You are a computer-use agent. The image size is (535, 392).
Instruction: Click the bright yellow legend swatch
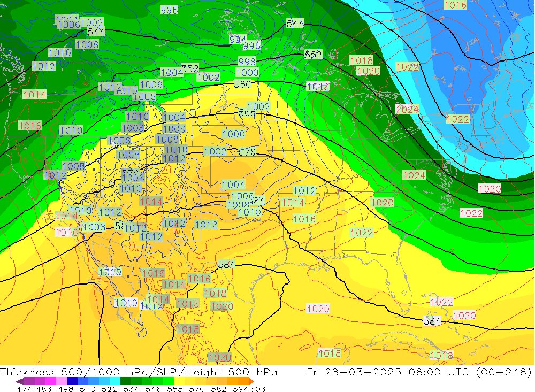click(x=179, y=381)
